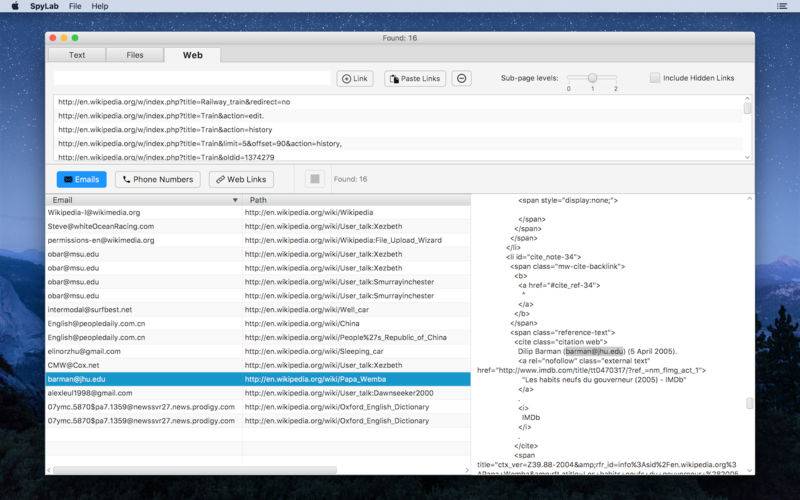
Task: Select the barman@jhu.edu highlighted row
Action: 258,379
